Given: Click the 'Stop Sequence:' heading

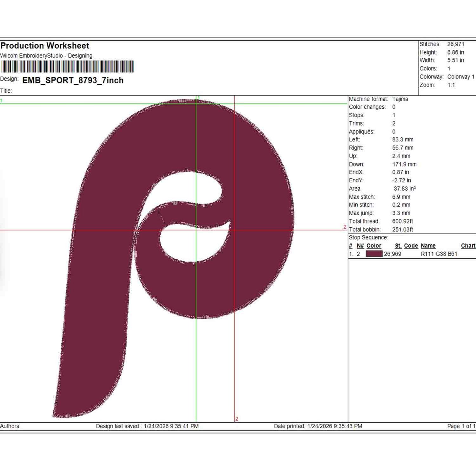Looking at the screenshot, I should (368, 237).
